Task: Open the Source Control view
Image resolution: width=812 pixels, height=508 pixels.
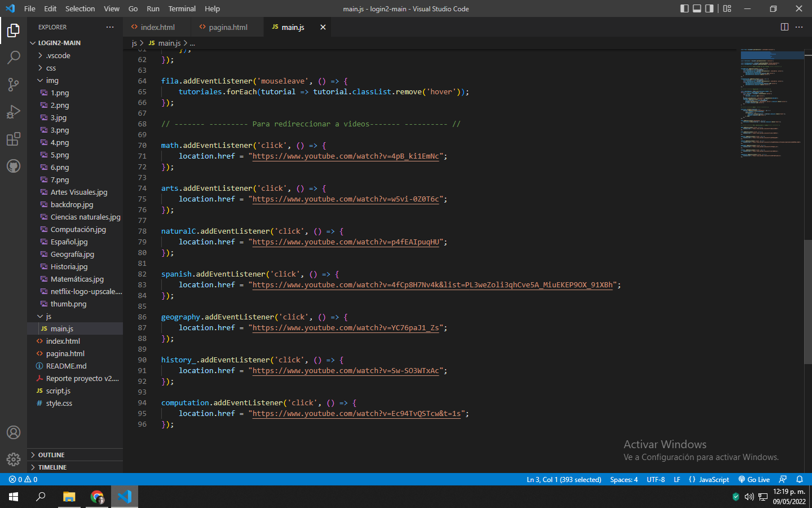Action: click(x=14, y=84)
